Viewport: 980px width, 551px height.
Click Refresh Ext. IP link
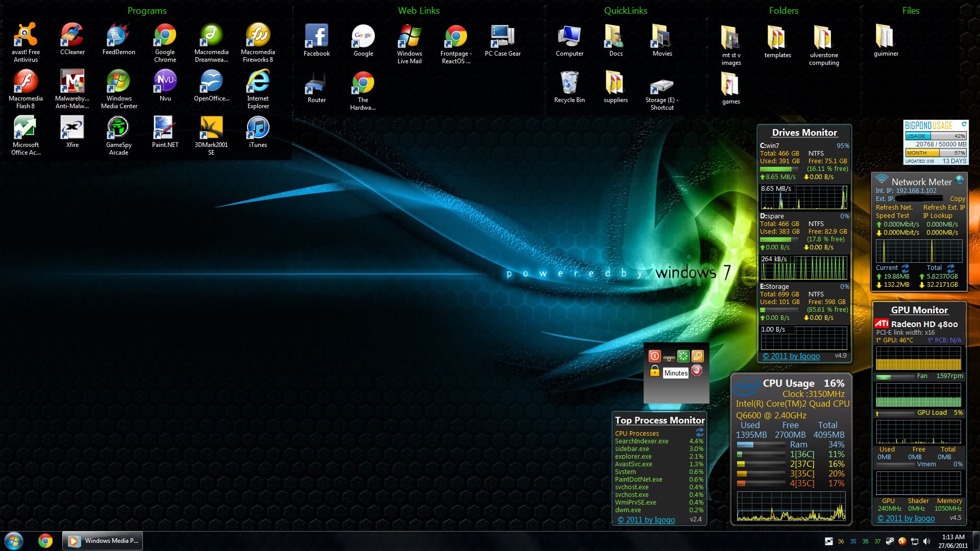[944, 208]
